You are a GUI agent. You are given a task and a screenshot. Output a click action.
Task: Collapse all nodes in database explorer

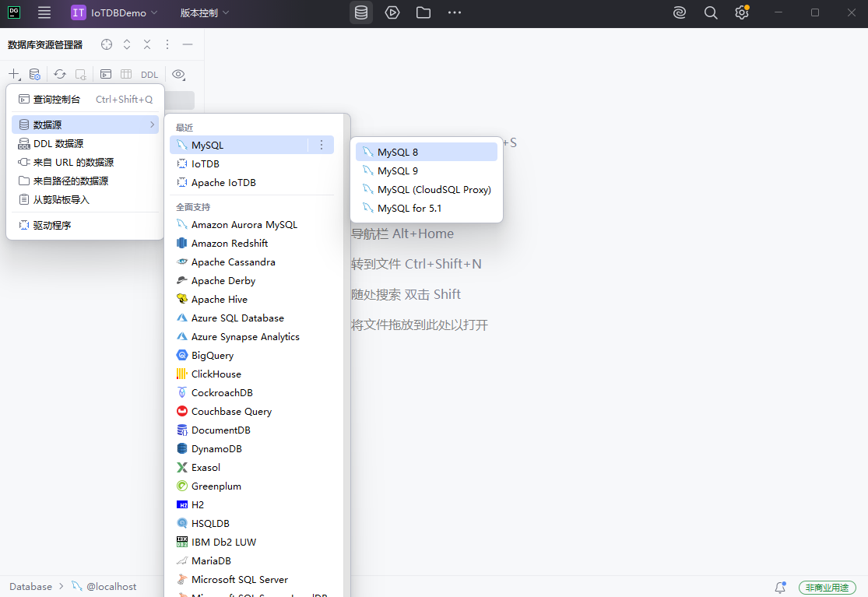point(147,44)
